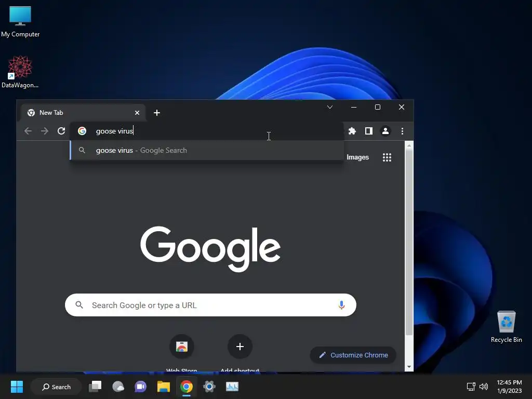Open File Explorer from the taskbar
The image size is (532, 399).
coord(164,387)
